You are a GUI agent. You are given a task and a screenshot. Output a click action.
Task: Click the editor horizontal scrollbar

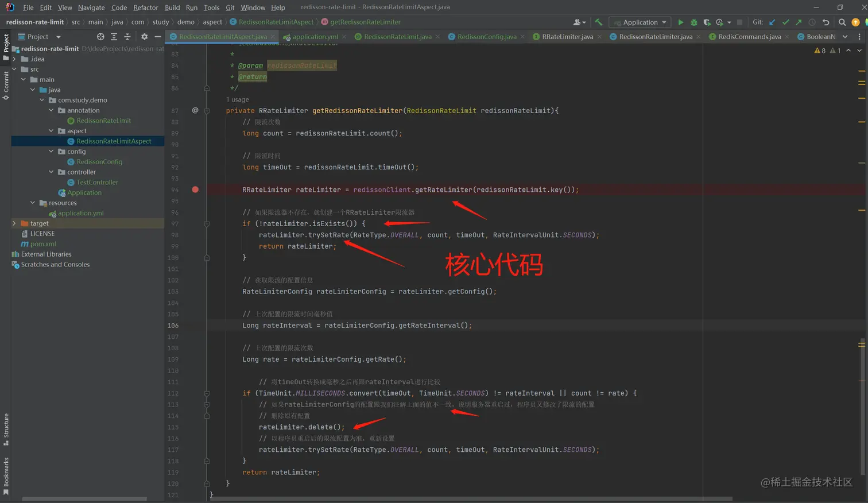pyautogui.click(x=472, y=498)
